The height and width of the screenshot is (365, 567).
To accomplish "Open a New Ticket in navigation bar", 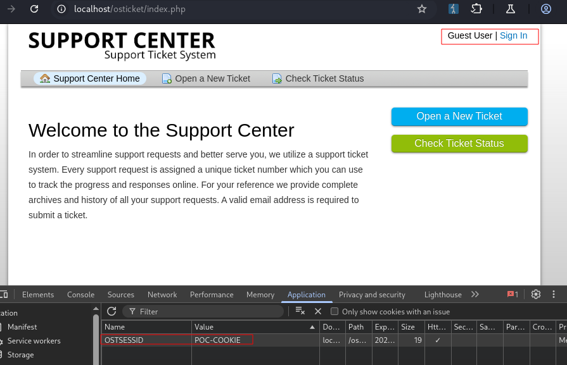I will 206,78.
